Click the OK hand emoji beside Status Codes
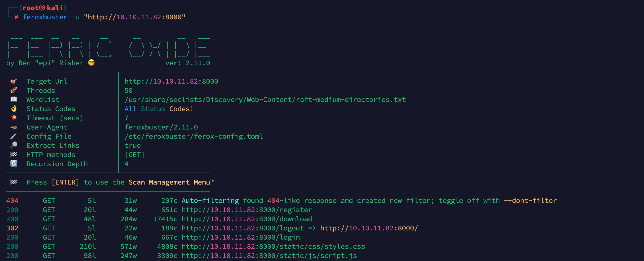The image size is (644, 261). [x=14, y=109]
